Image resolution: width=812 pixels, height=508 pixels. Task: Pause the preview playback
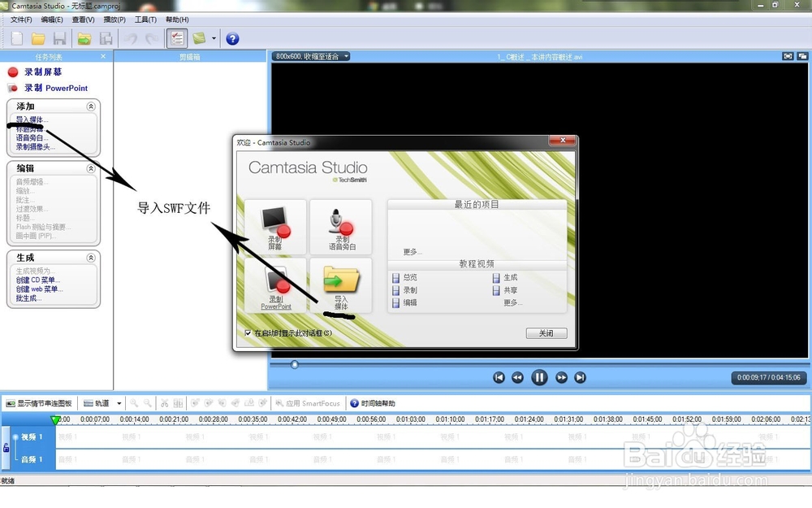[x=539, y=377]
